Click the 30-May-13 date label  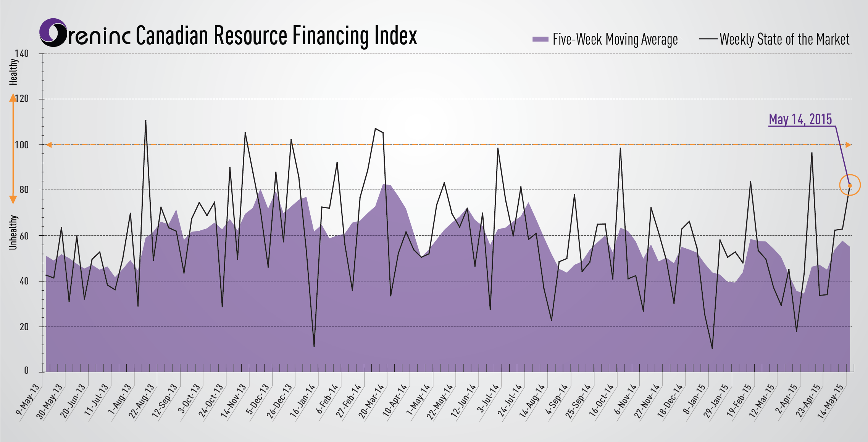pyautogui.click(x=49, y=402)
